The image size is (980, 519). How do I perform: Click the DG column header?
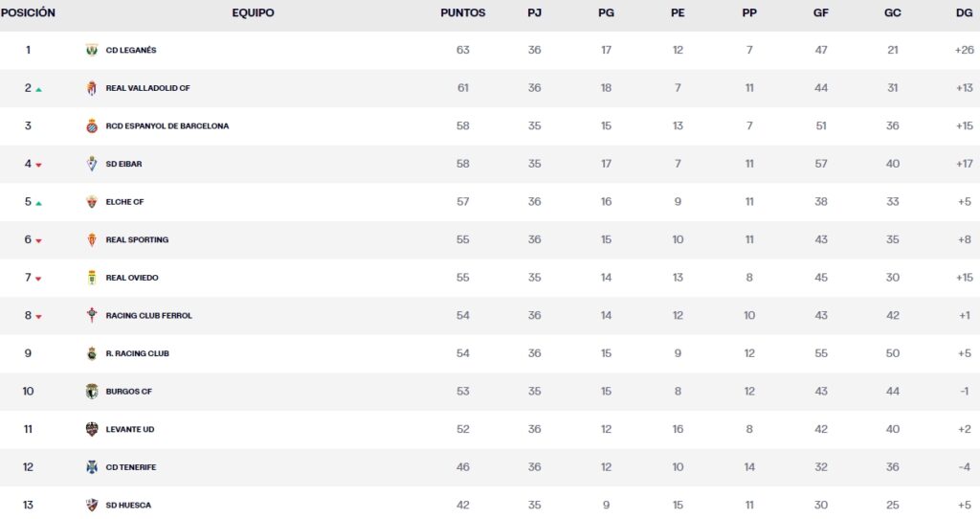[x=964, y=13]
